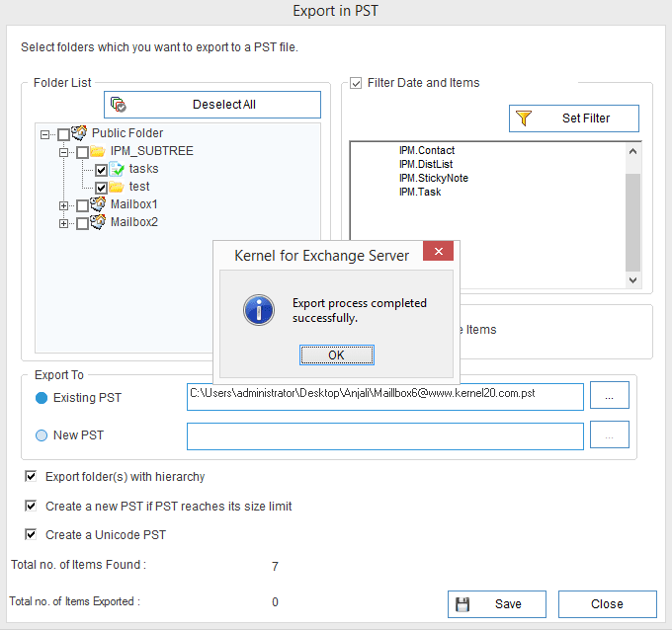Collapse the Public Folder tree node
672x630 pixels.
45,134
